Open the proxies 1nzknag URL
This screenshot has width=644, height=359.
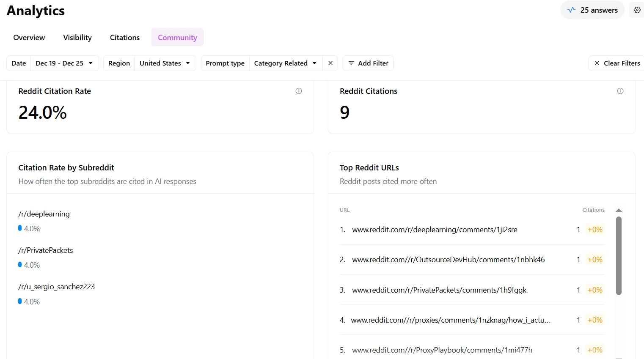(x=451, y=320)
